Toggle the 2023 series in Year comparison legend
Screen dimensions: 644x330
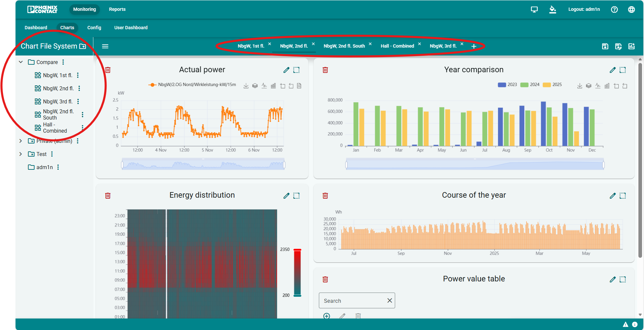507,85
